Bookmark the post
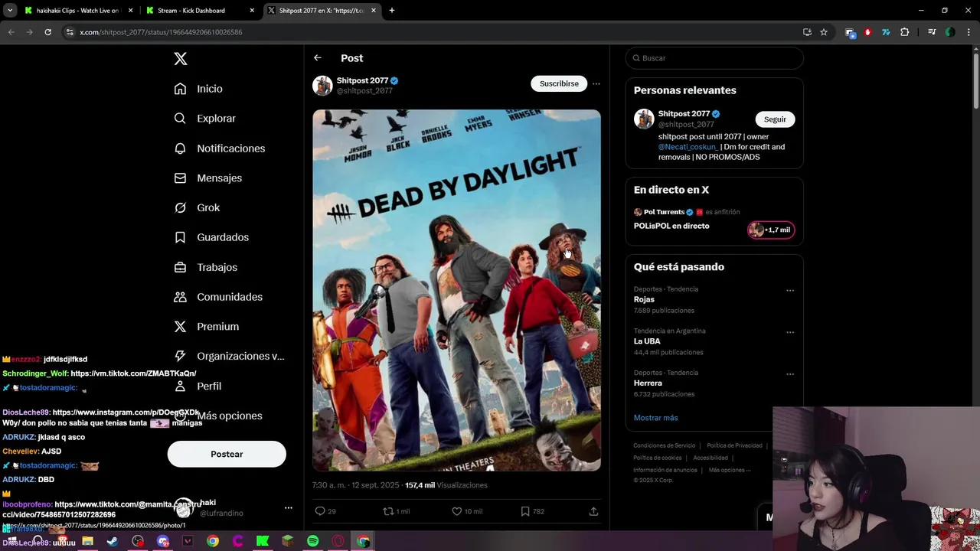Screen dimensions: 980x551 pyautogui.click(x=525, y=511)
